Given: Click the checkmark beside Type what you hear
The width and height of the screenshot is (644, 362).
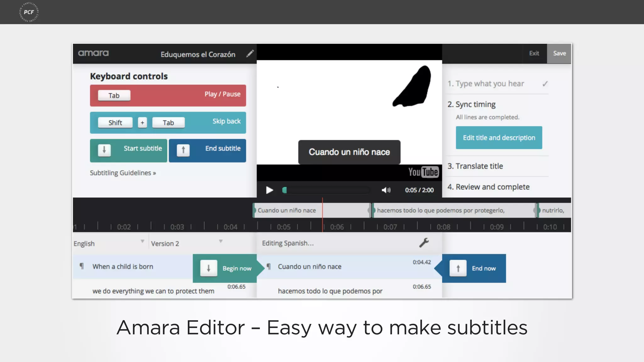Looking at the screenshot, I should (x=545, y=84).
